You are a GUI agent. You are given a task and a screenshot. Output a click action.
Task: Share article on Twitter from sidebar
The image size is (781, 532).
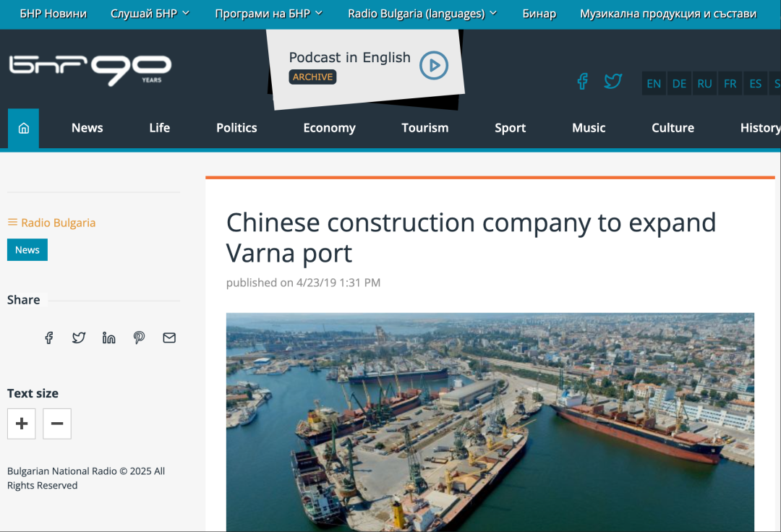[x=79, y=338]
